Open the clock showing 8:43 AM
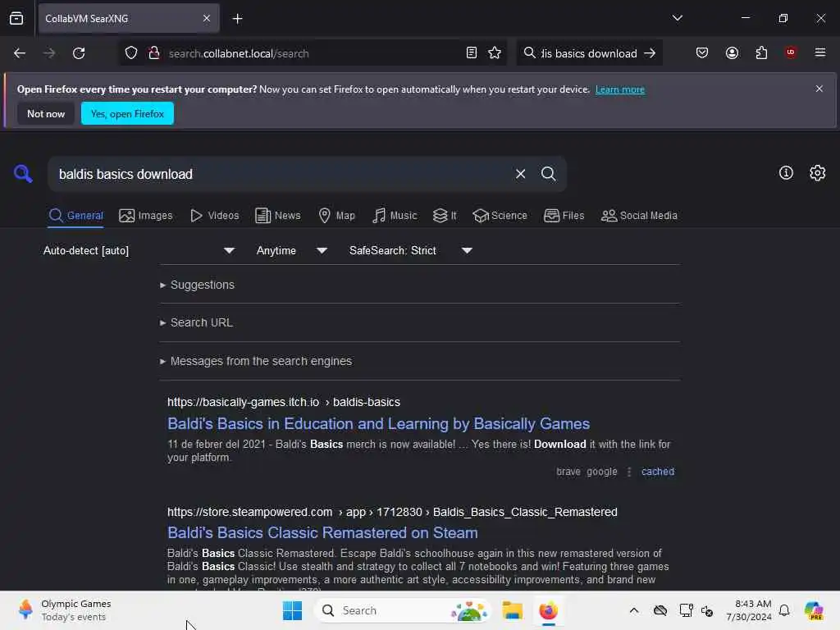The width and height of the screenshot is (840, 630). (748, 610)
